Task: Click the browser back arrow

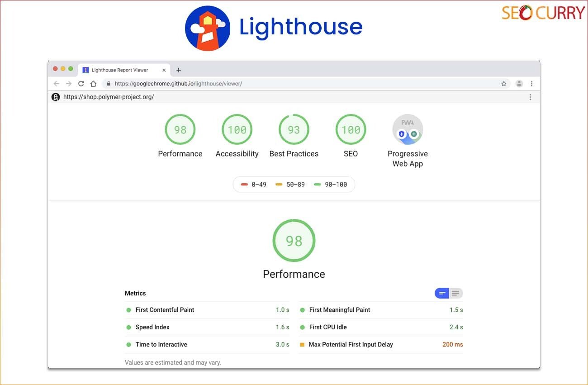Action: 57,84
